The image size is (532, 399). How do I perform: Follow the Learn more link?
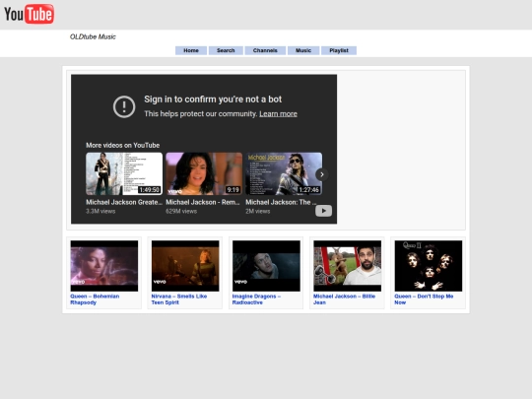point(278,113)
